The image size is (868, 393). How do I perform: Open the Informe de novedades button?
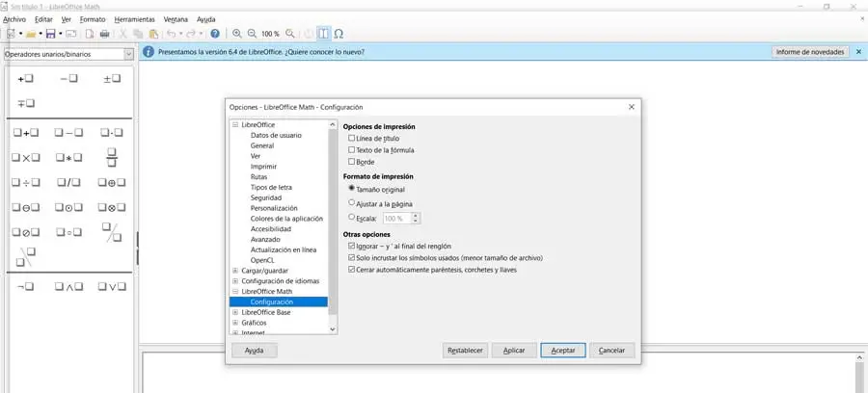pos(810,51)
